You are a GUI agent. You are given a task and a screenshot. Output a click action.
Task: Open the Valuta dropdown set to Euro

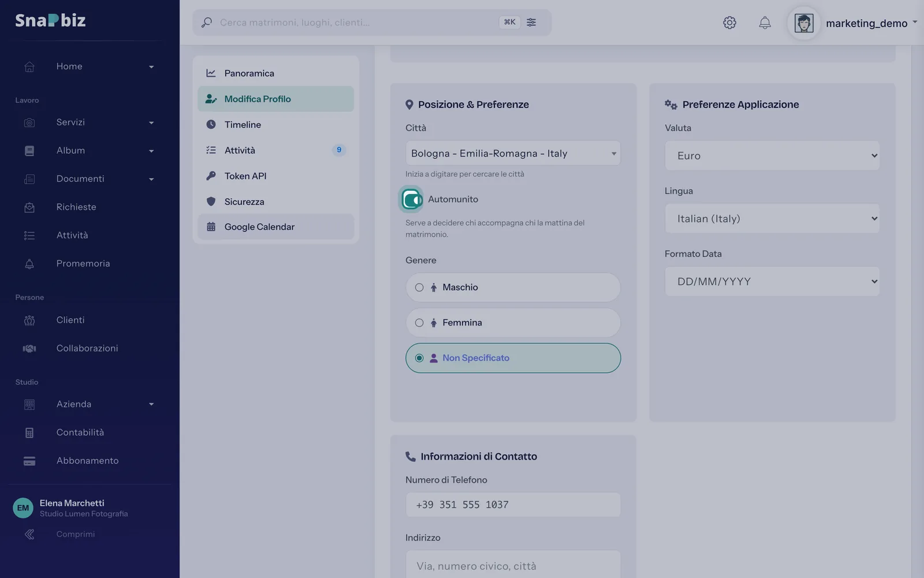pos(772,155)
